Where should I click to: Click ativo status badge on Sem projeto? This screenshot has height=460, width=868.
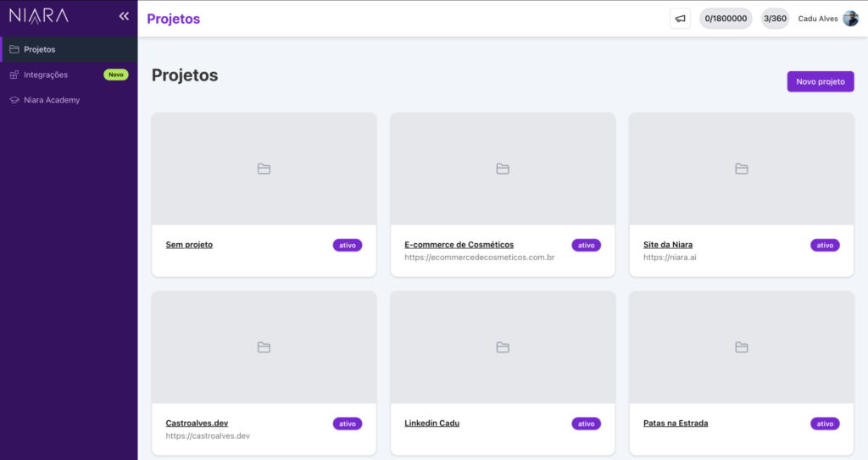pyautogui.click(x=348, y=245)
